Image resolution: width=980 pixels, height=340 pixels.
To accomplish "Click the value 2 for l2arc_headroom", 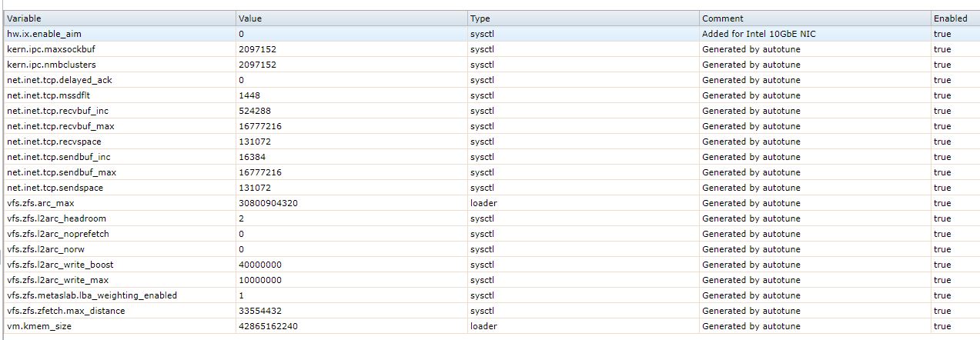I will pos(241,218).
